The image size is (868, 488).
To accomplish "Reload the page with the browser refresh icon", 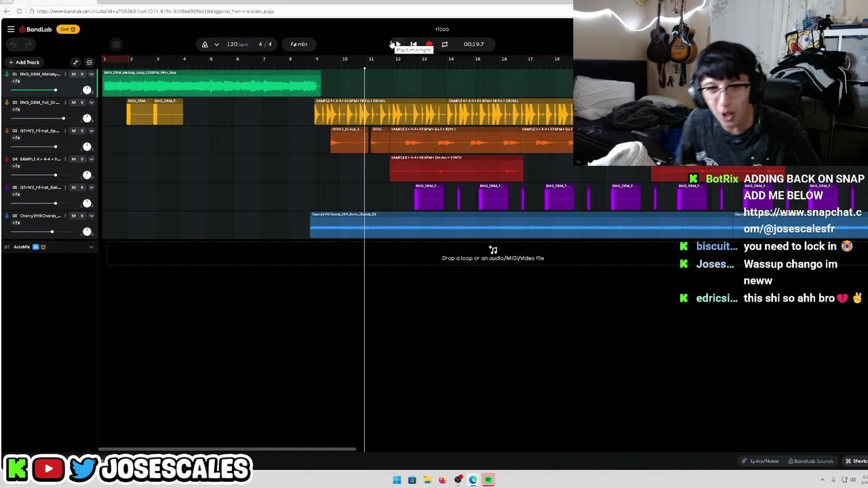I will [x=19, y=11].
